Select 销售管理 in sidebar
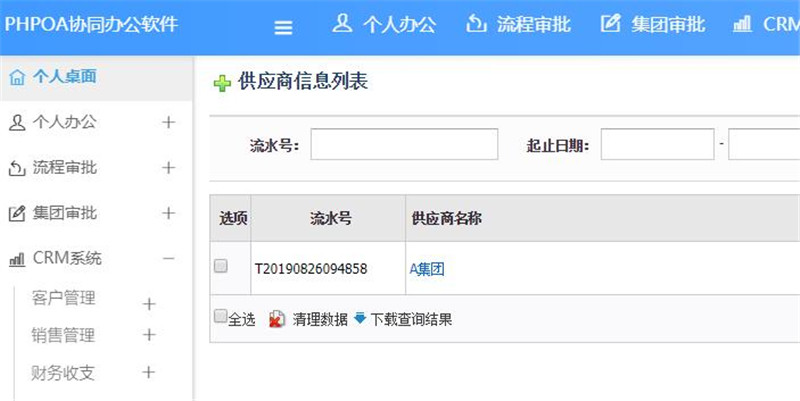Viewport: 800px width, 401px height. click(x=63, y=335)
